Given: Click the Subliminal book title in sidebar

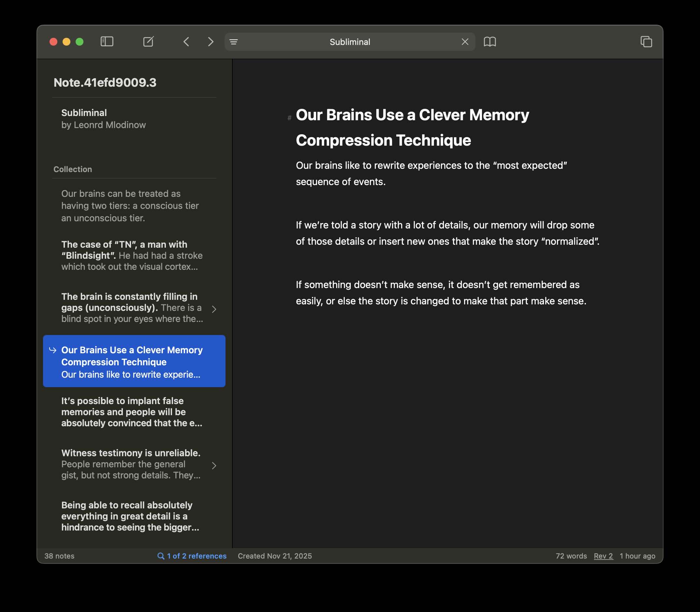Looking at the screenshot, I should [84, 113].
